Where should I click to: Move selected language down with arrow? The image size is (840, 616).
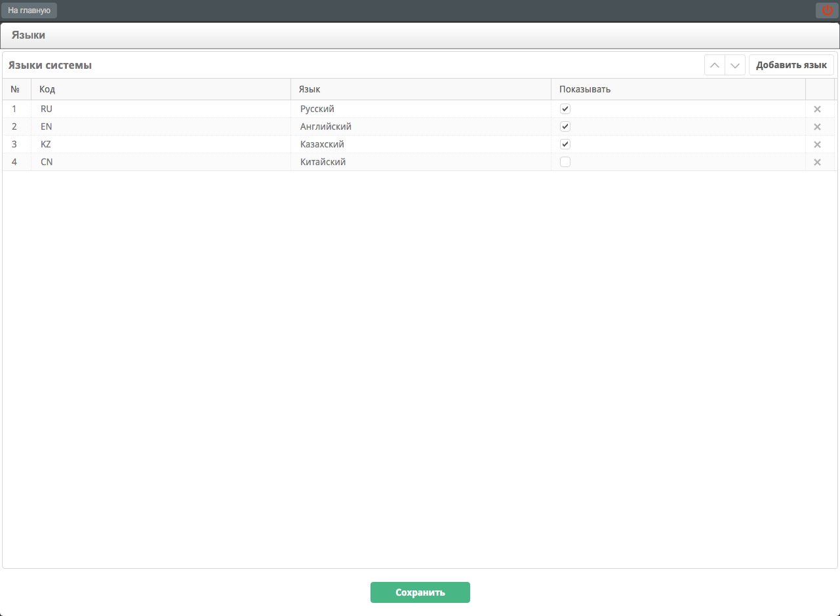[x=735, y=66]
